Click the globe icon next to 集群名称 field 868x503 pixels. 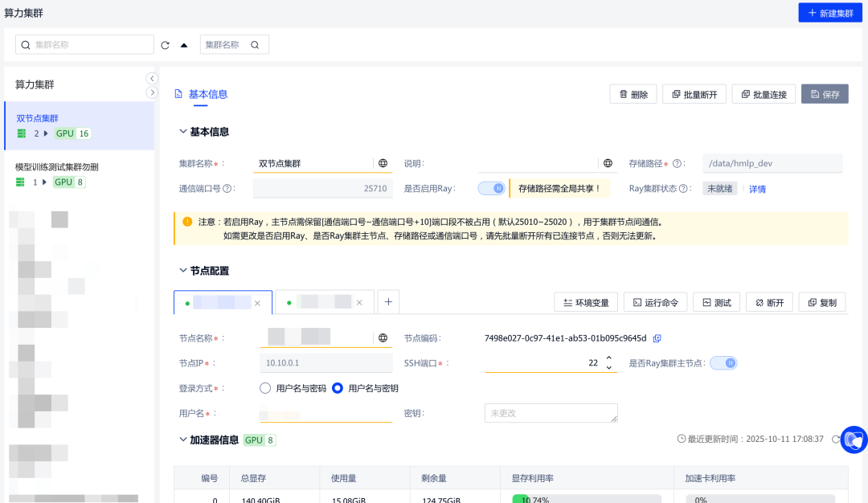point(383,163)
